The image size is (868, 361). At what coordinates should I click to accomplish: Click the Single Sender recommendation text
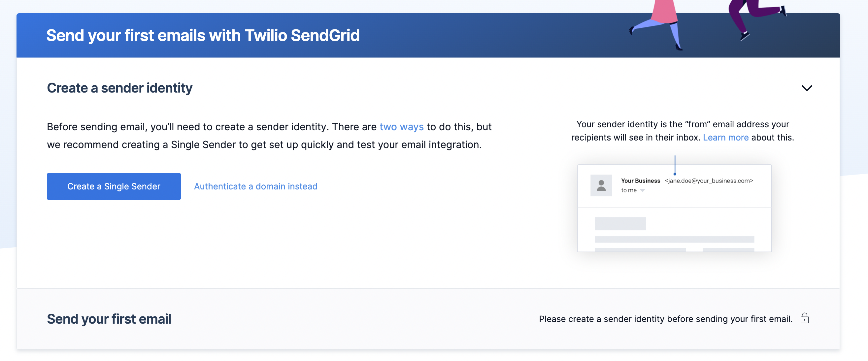click(264, 144)
